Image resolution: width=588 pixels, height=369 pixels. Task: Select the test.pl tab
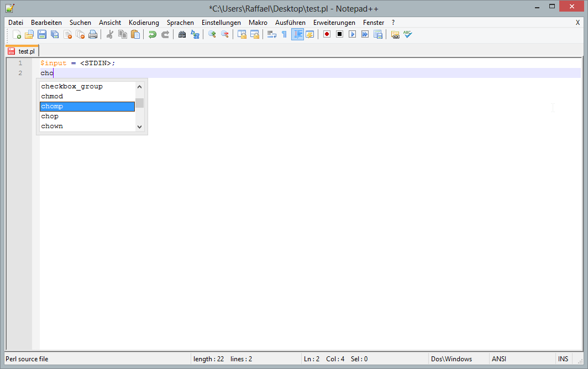[22, 50]
